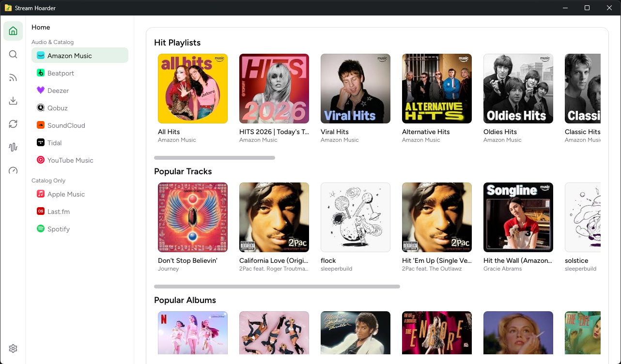Open the Search magnifier icon
621x364 pixels.
13,54
